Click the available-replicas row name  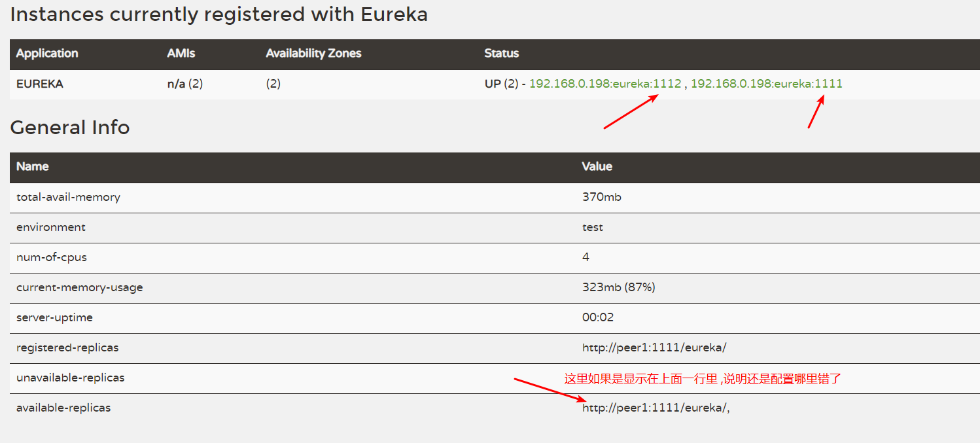click(x=63, y=408)
